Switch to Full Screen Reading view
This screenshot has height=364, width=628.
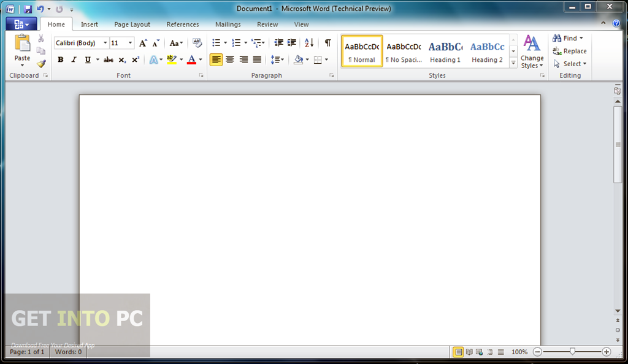coord(469,352)
